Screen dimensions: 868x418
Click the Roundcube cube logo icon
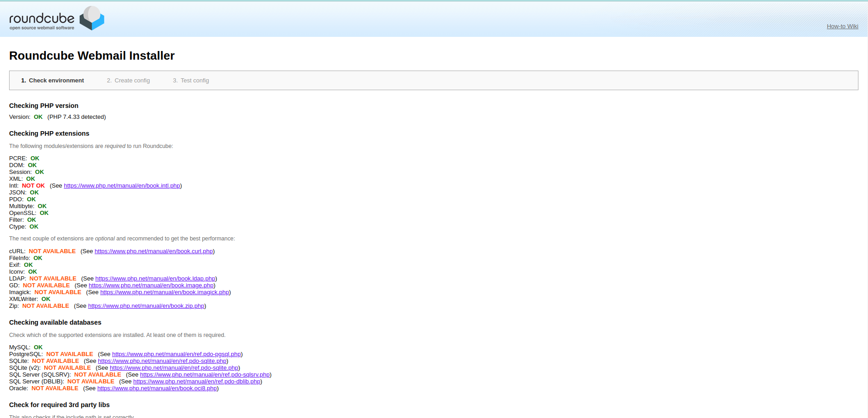(92, 18)
